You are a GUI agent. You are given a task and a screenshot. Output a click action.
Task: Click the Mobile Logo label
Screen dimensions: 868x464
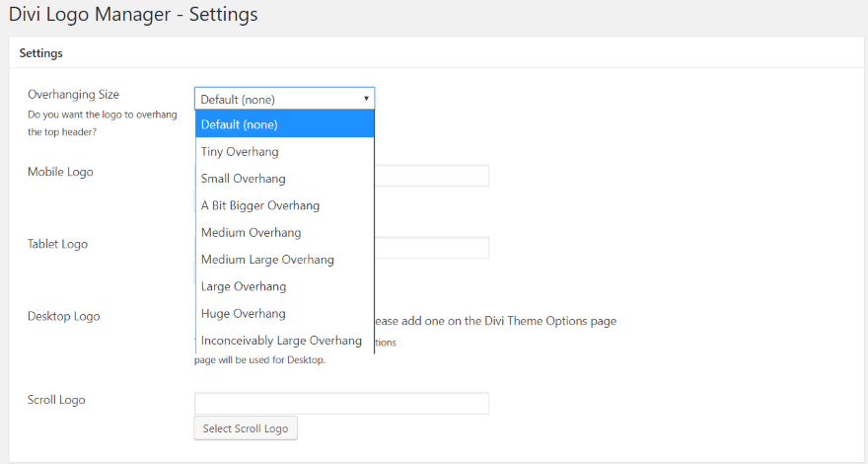coord(60,172)
